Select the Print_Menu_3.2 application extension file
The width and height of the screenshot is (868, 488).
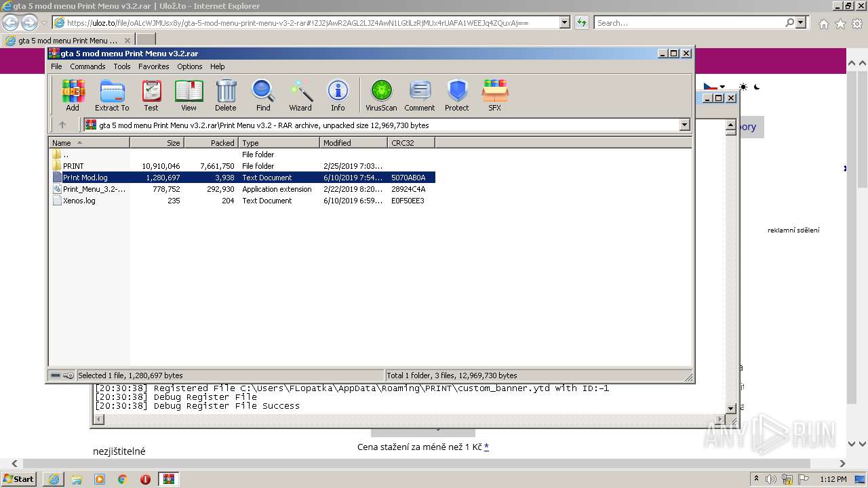click(241, 189)
